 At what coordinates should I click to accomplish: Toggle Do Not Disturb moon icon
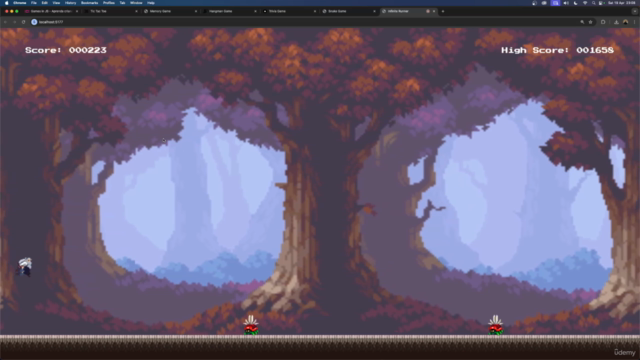point(576,3)
